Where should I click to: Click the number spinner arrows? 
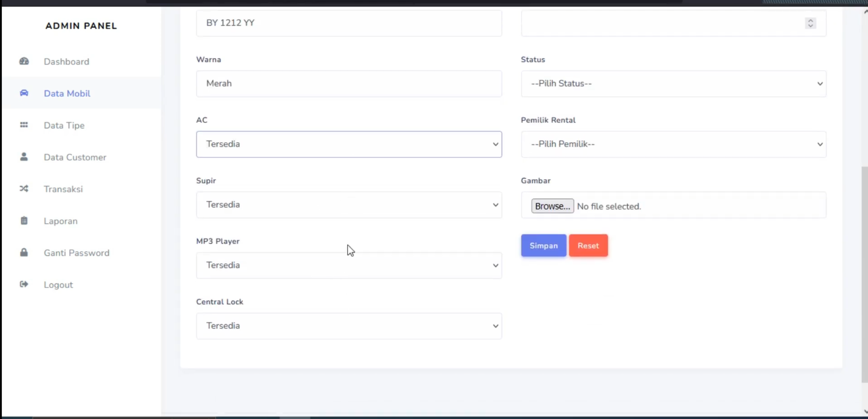[811, 23]
